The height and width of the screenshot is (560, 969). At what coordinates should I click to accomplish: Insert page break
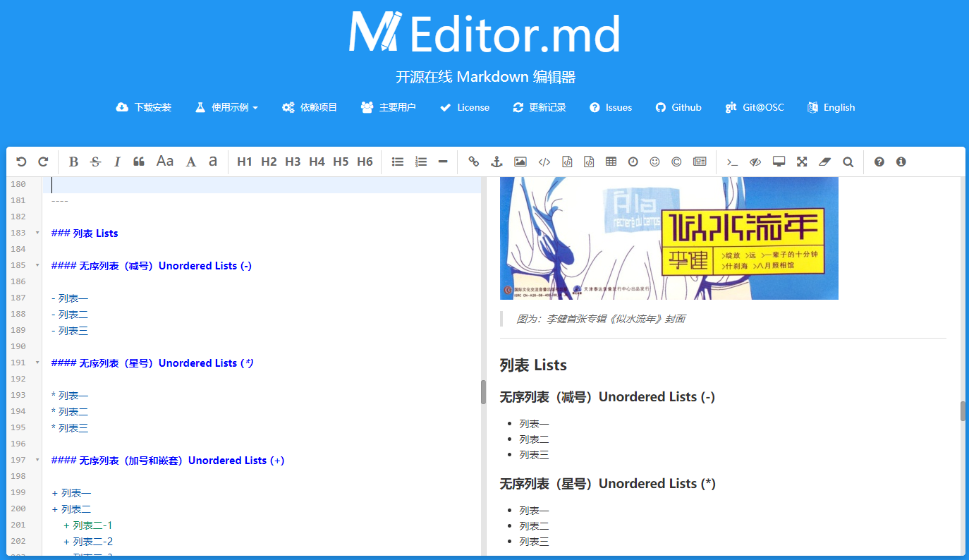(700, 162)
